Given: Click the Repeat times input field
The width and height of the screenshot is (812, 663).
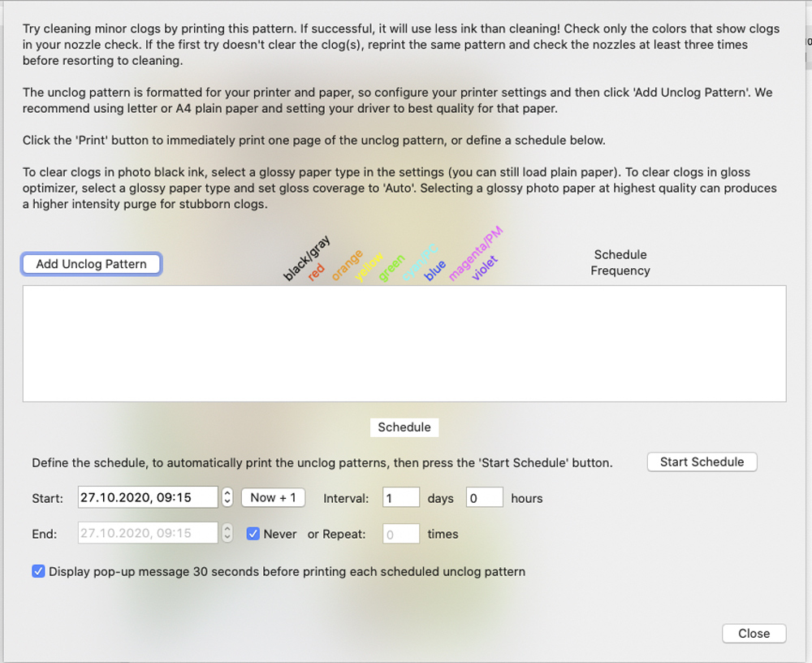Looking at the screenshot, I should pyautogui.click(x=400, y=534).
